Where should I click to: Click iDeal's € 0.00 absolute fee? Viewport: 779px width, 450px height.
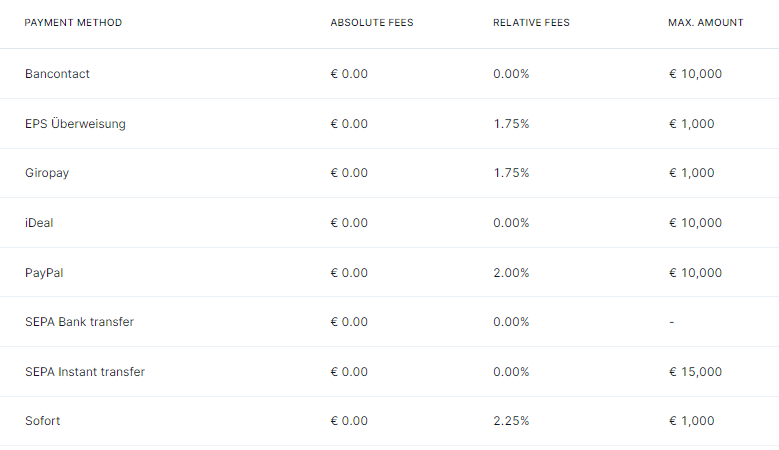pyautogui.click(x=349, y=223)
